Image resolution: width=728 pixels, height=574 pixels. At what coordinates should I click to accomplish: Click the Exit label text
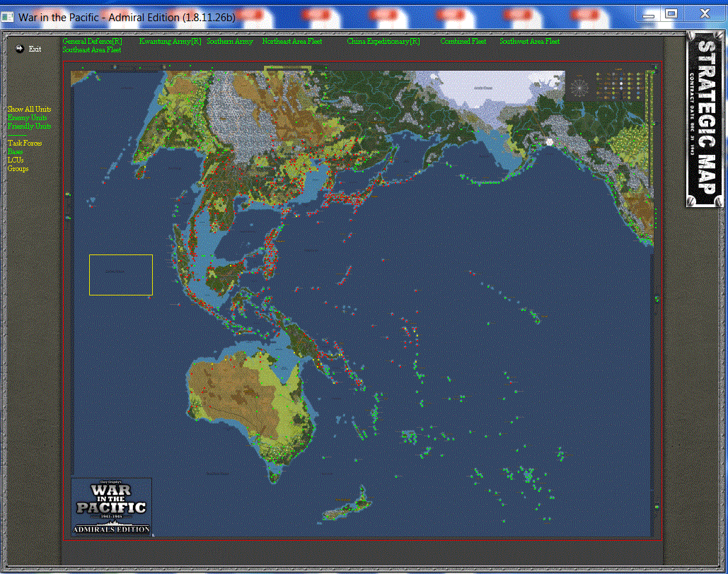pyautogui.click(x=35, y=49)
